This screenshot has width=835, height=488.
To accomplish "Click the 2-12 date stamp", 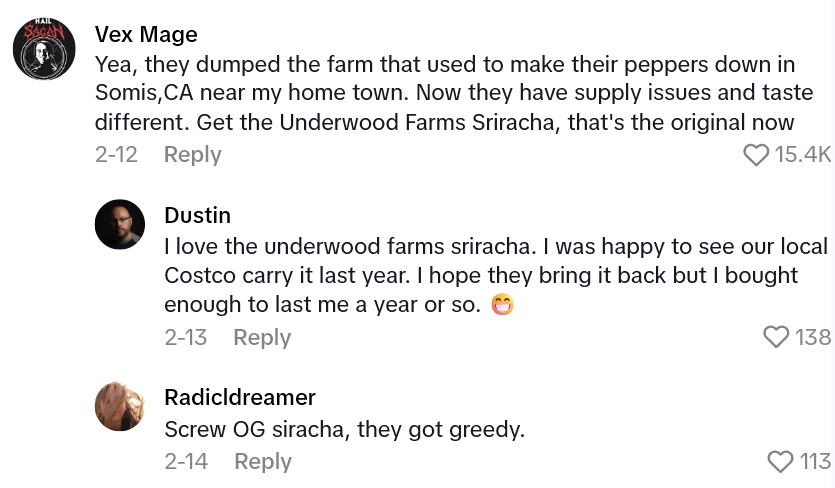I will click(x=116, y=155).
